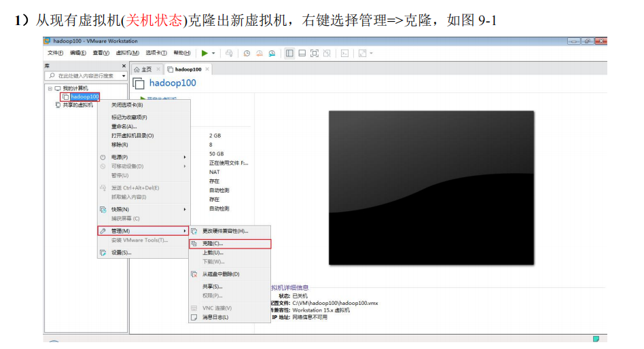Choose 移除(R) in the context menu
644x349 pixels.
143,145
